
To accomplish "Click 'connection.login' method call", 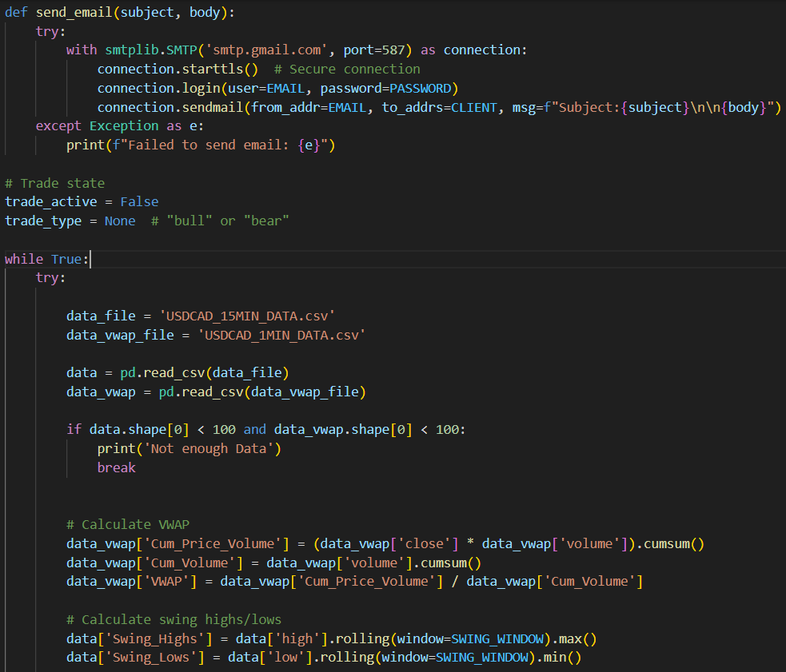I will tap(159, 88).
